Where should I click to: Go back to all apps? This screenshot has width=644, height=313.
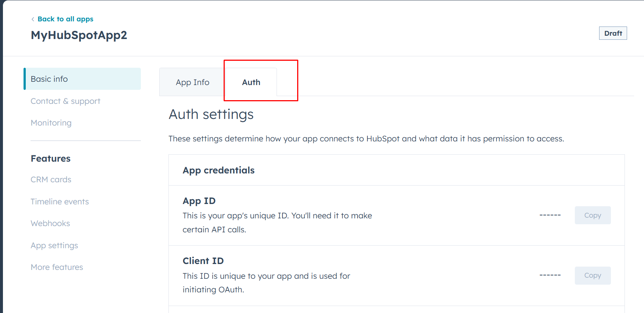[x=65, y=19]
